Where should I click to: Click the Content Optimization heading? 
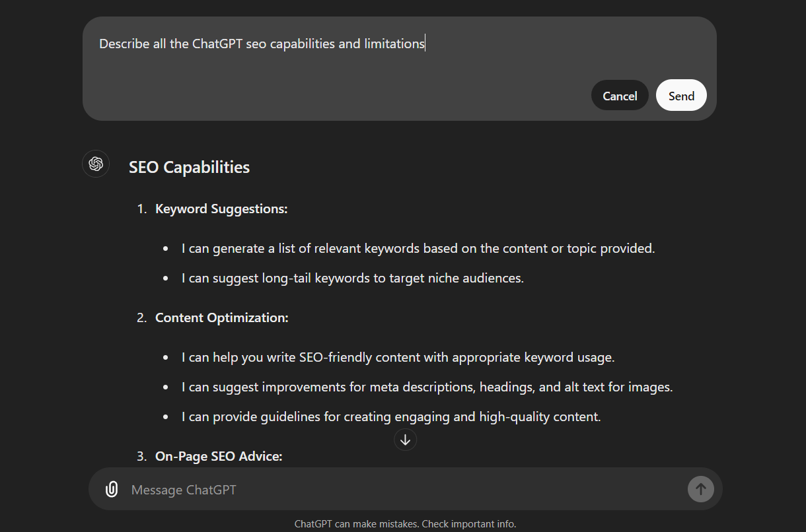pyautogui.click(x=222, y=317)
